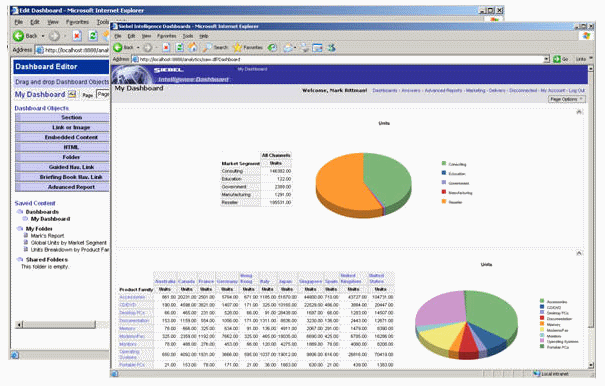The height and width of the screenshot is (386, 605).
Task: Click Stop icon in Edit Dashboard window
Action: pos(77,36)
